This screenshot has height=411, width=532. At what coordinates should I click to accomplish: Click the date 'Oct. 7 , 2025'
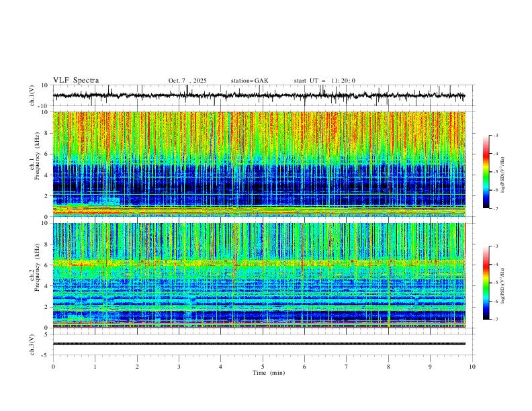coord(187,81)
